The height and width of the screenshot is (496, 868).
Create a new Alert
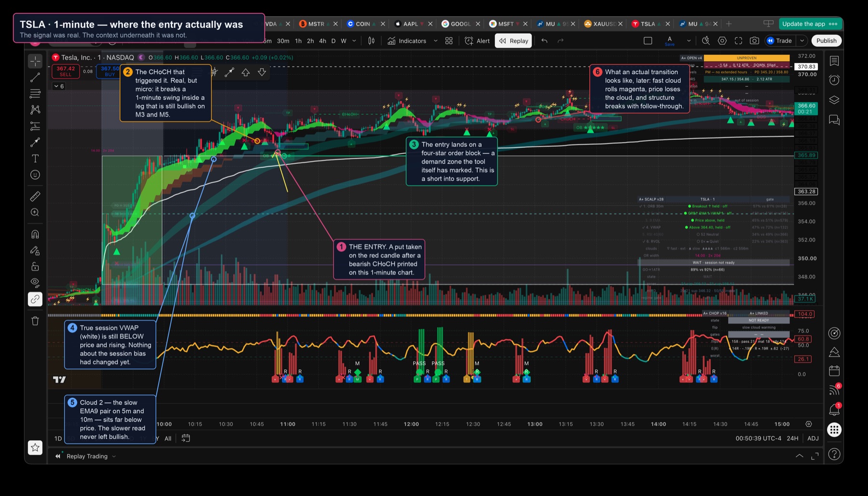point(477,41)
